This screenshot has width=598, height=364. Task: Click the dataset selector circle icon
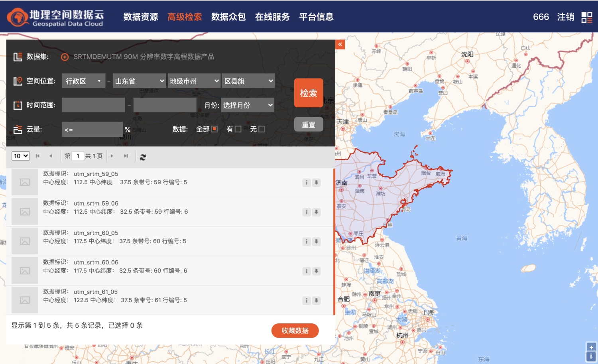click(x=65, y=57)
